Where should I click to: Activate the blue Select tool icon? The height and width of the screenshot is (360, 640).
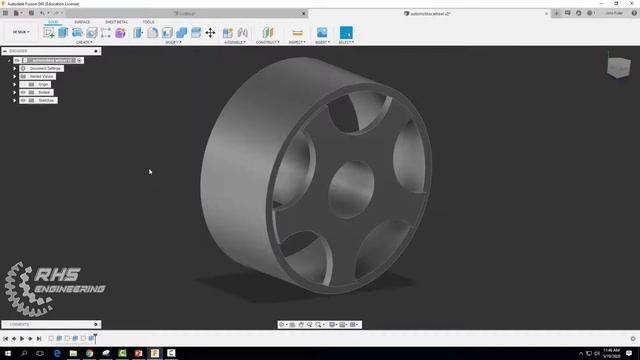coord(346,33)
